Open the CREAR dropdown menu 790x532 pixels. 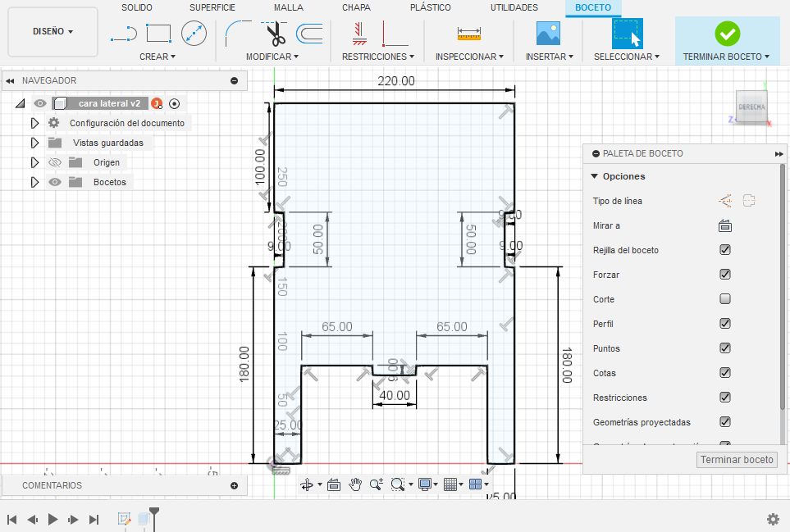pos(158,57)
